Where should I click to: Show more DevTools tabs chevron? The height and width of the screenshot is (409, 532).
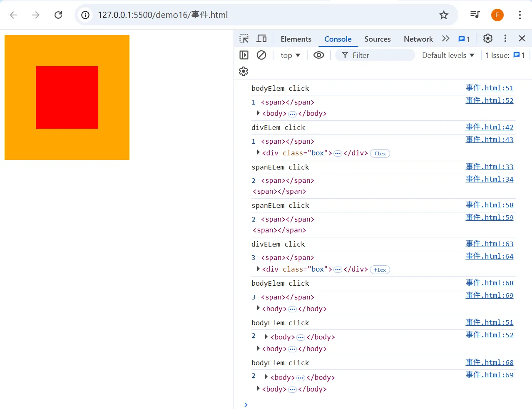446,39
